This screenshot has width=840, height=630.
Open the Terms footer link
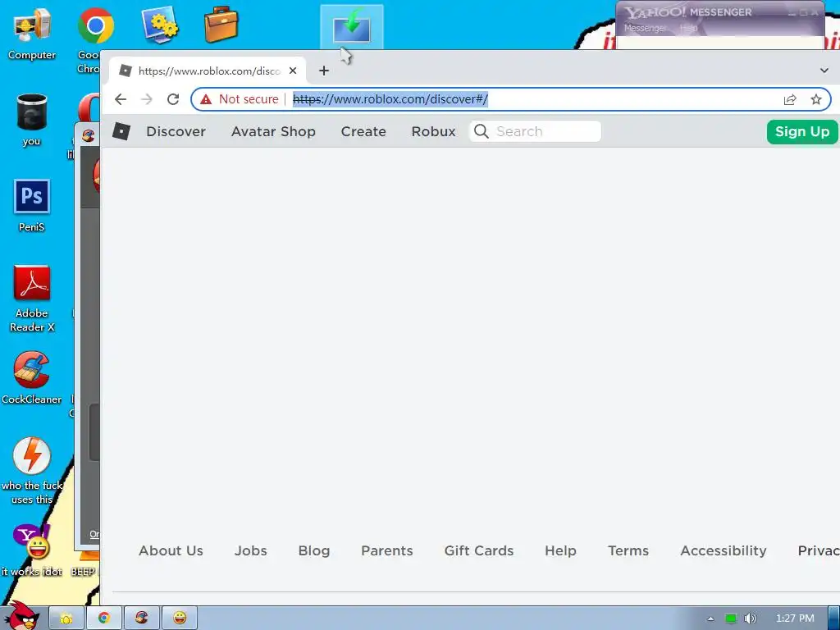click(628, 550)
